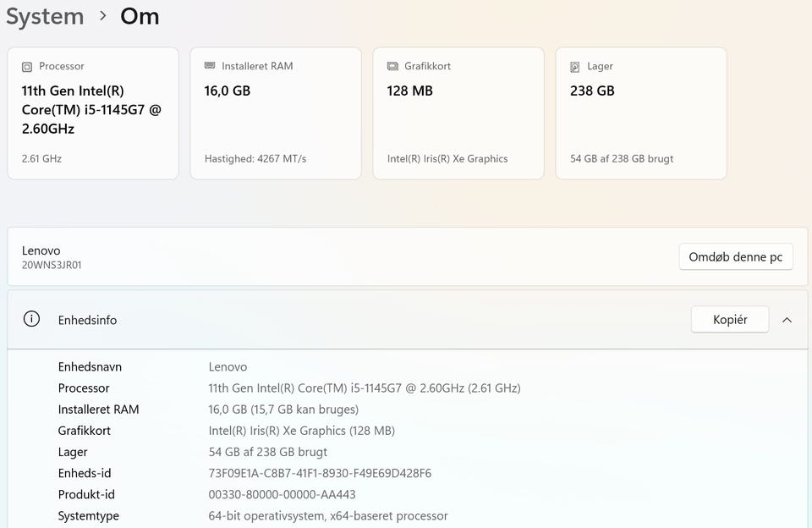This screenshot has height=528, width=812.
Task: Open the Lager card showing 238 GB
Action: click(641, 113)
